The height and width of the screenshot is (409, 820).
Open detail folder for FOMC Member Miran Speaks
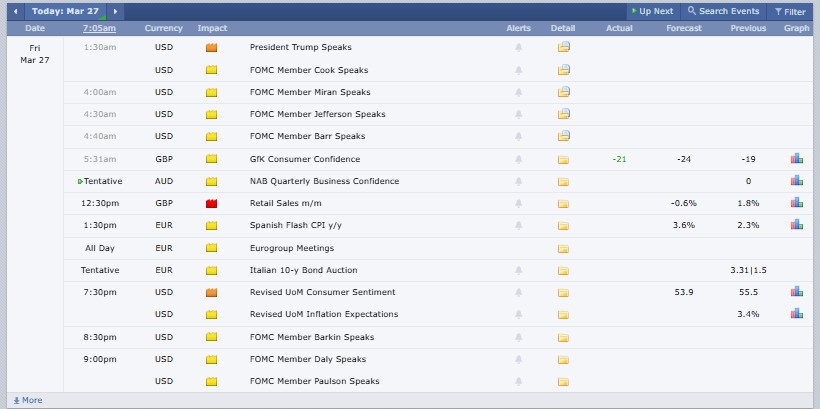coord(563,92)
